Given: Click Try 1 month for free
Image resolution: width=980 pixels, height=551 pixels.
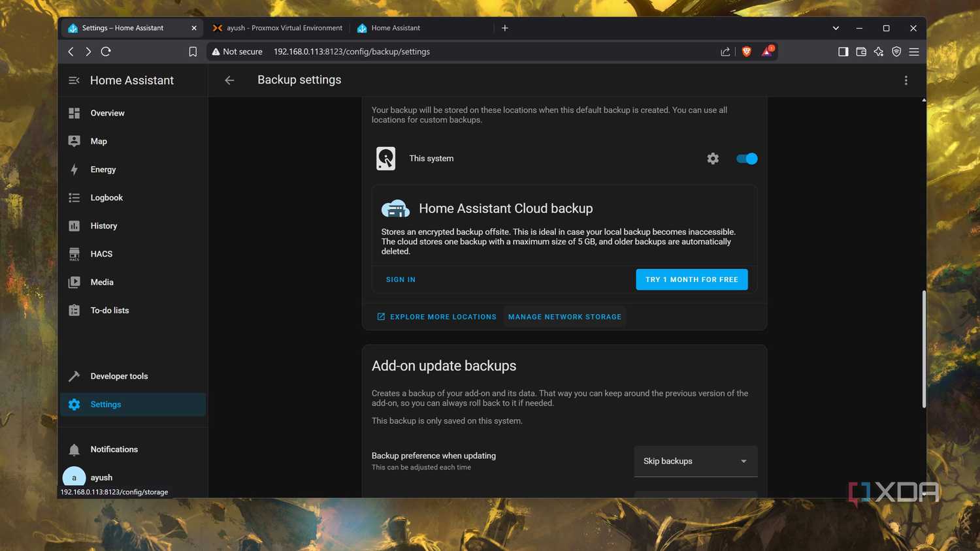Looking at the screenshot, I should [x=692, y=279].
